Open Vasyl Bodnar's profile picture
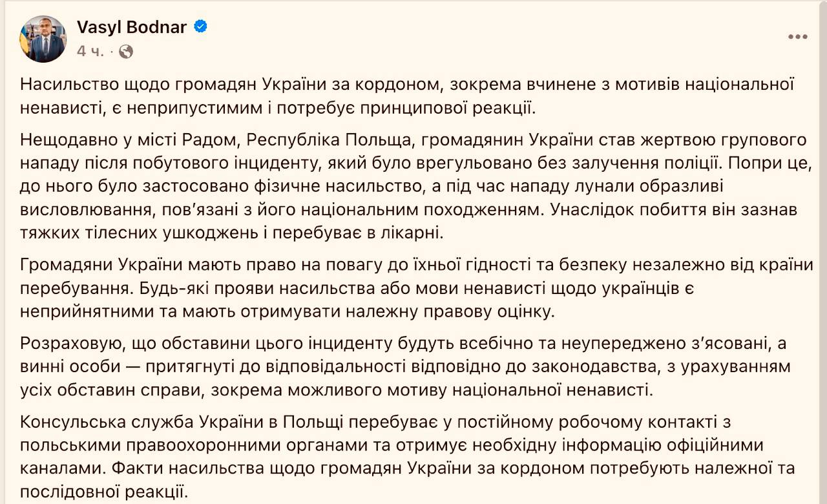827x504 pixels. 43,39
